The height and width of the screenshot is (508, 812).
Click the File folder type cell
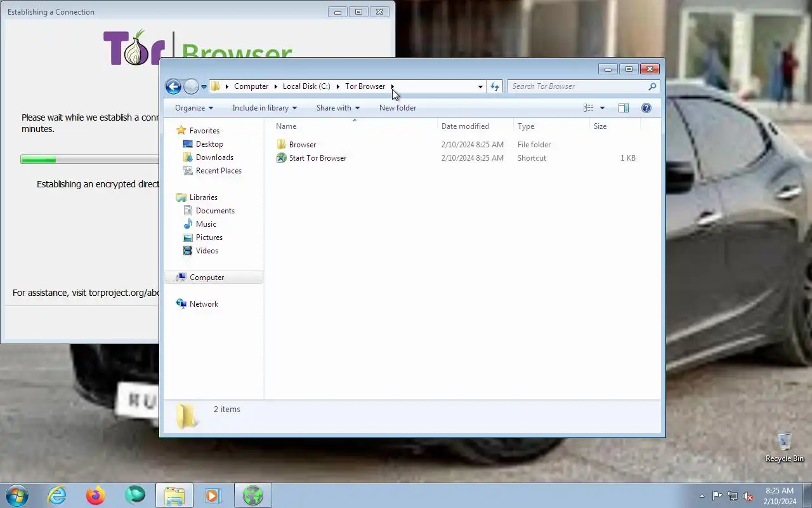coord(534,145)
